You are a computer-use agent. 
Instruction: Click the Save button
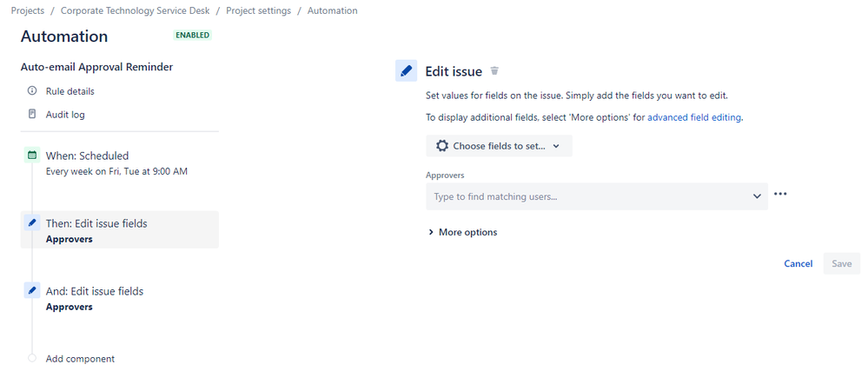click(841, 263)
